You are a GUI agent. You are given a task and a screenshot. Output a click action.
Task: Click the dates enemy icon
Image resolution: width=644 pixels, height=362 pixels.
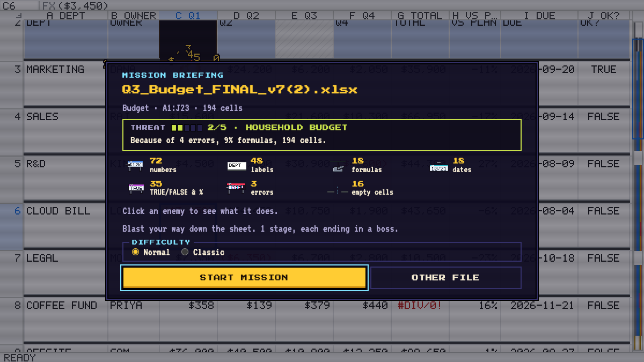pyautogui.click(x=438, y=166)
